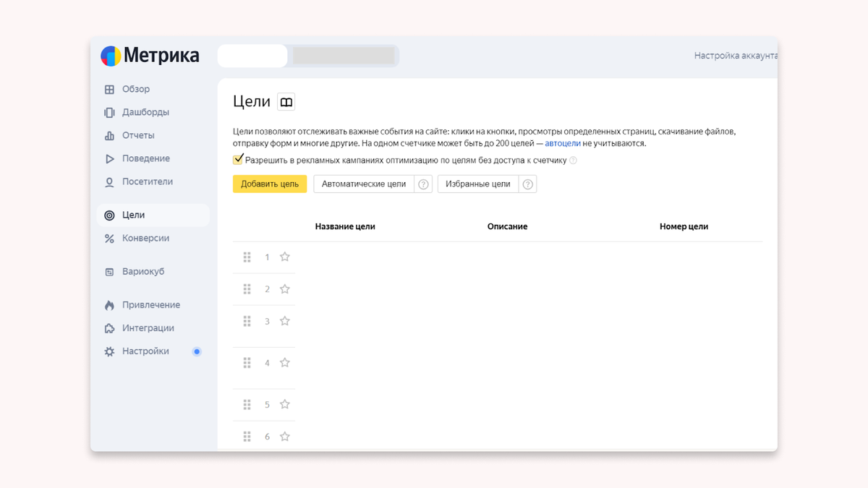
Task: Click the drag handle of row 5
Action: pyautogui.click(x=247, y=404)
